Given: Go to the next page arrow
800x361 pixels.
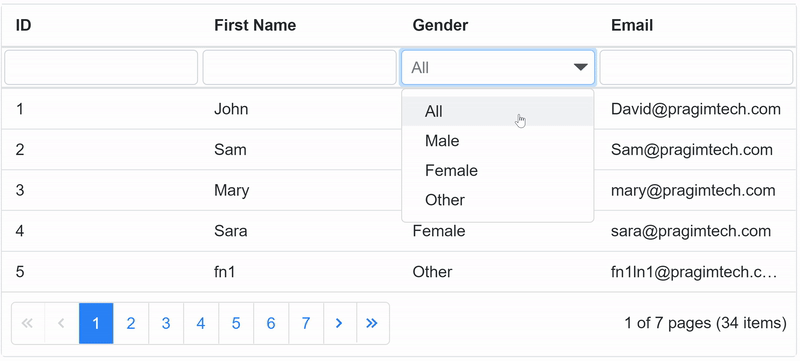Looking at the screenshot, I should pos(340,323).
